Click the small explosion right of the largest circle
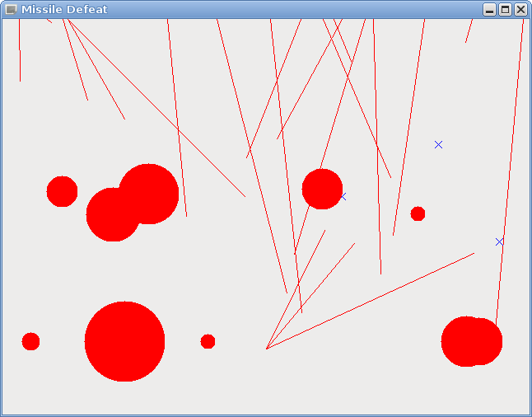 click(x=208, y=341)
